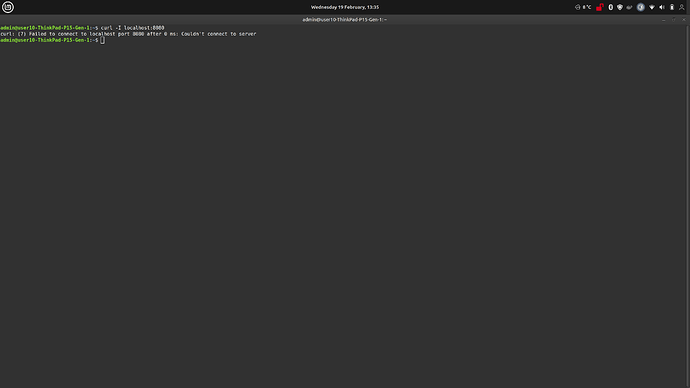
Task: Click the 'curl -I localhost:8080' command text
Action: point(132,28)
